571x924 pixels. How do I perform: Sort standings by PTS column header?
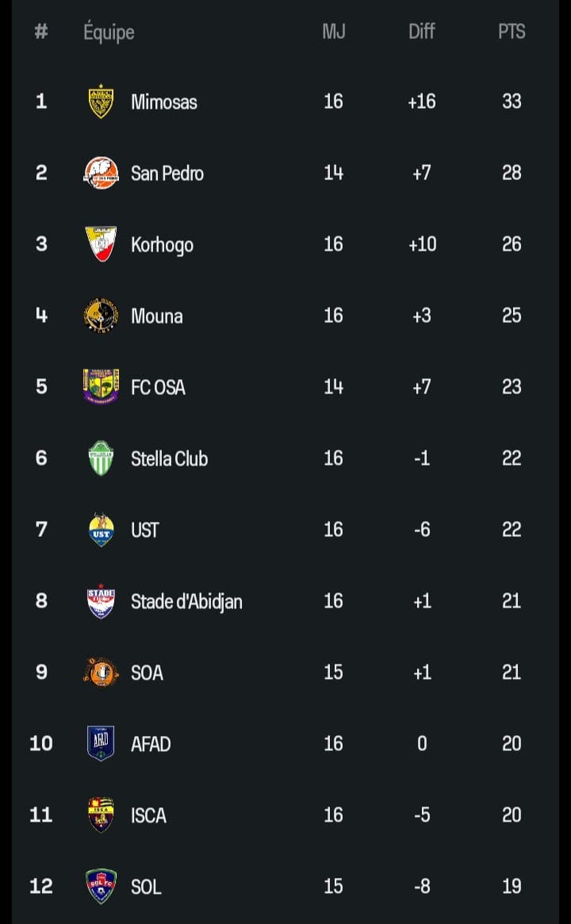pos(512,32)
